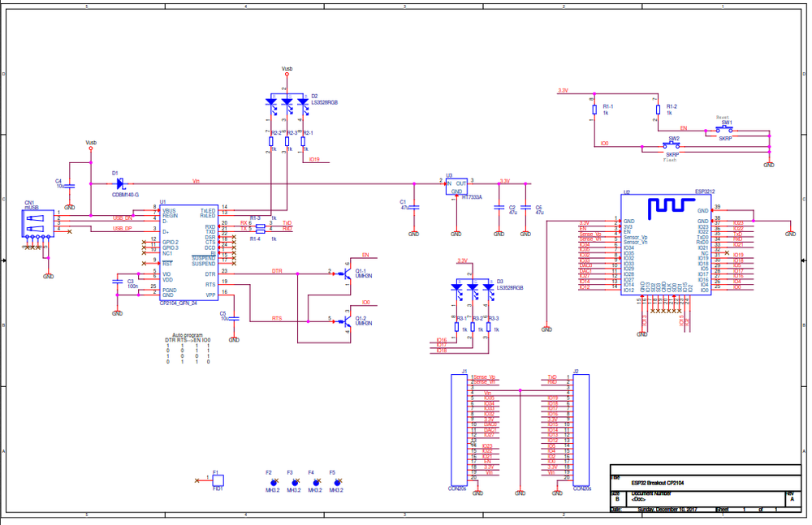
Task: Click the F5 mounting hole symbol
Action: pyautogui.click(x=337, y=482)
